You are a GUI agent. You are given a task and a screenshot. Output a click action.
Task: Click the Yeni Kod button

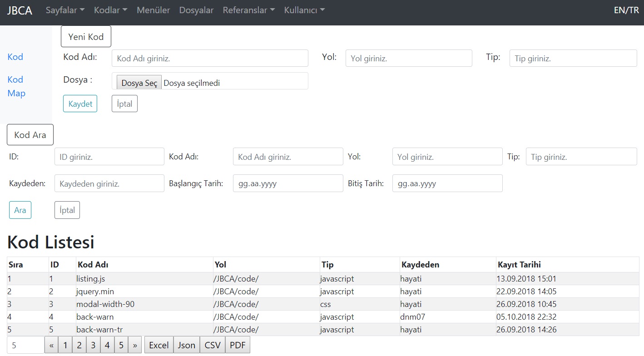[x=86, y=36]
